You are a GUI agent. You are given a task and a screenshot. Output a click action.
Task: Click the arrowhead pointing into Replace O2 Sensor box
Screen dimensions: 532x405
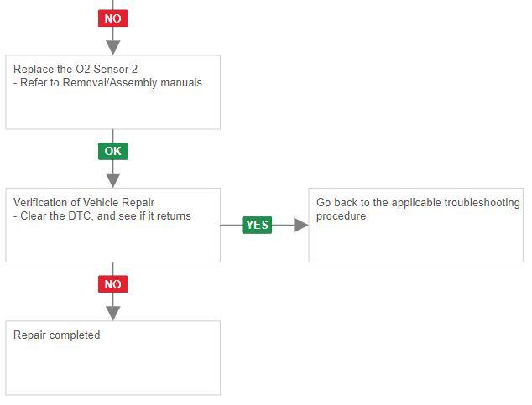[x=113, y=47]
